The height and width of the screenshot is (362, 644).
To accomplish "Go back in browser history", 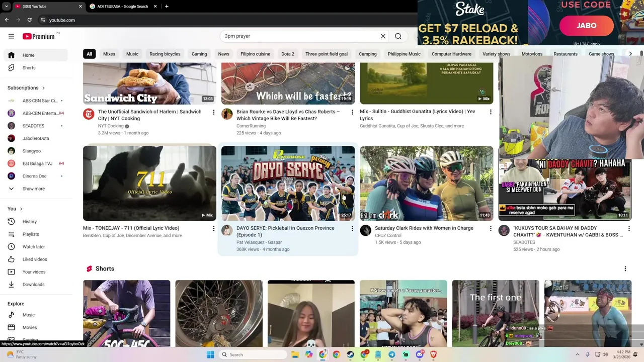I will (7, 20).
